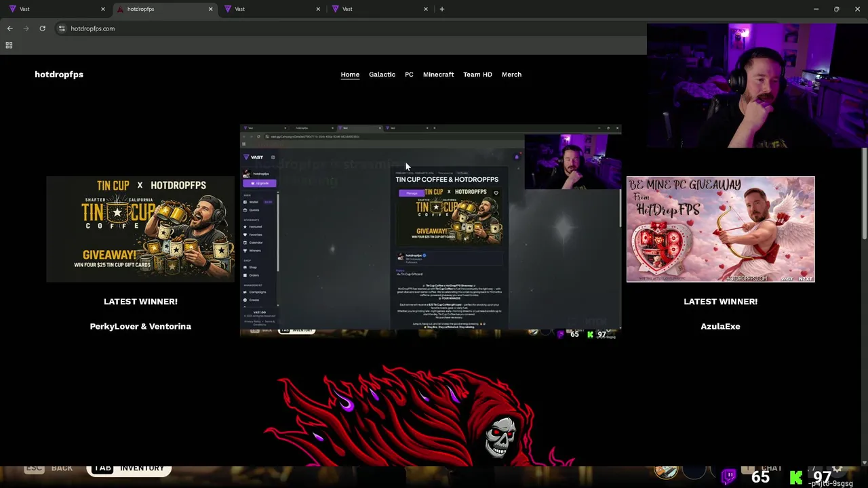
Task: Click the page vertical scrollbar thumb
Action: point(864,193)
